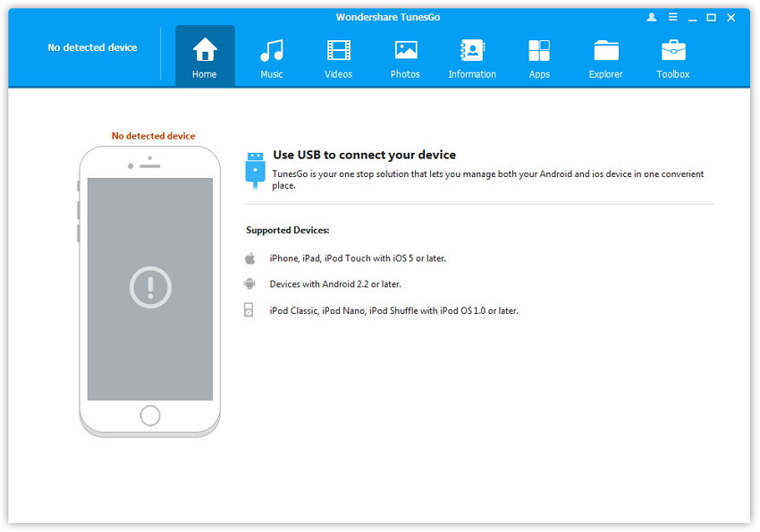760x532 pixels.
Task: Minimize the TunesGo window
Action: (691, 17)
